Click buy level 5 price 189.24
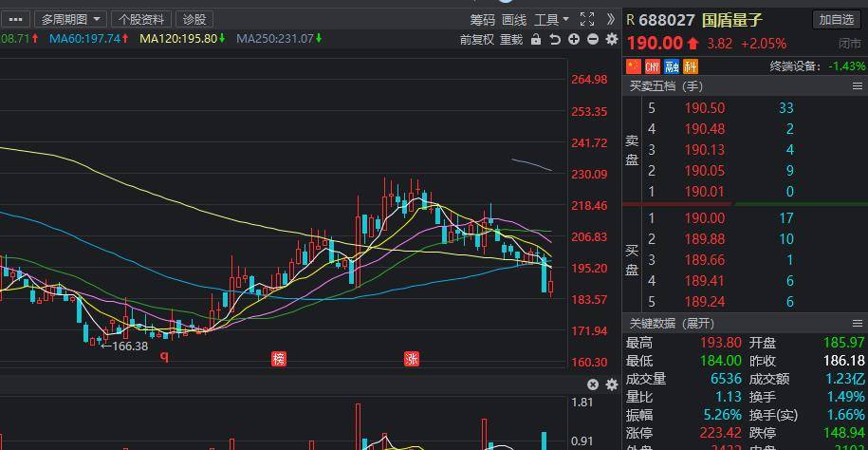This screenshot has width=868, height=450. (704, 302)
